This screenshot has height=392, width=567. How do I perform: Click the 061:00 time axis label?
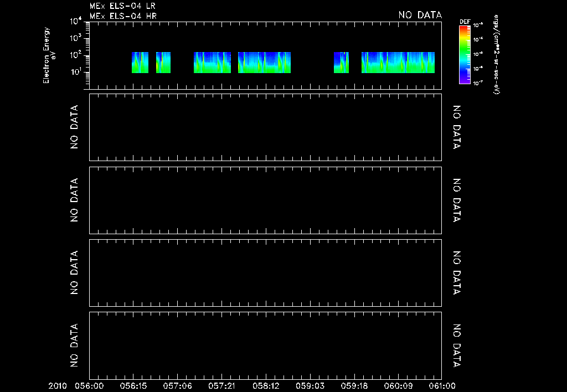tap(442, 386)
